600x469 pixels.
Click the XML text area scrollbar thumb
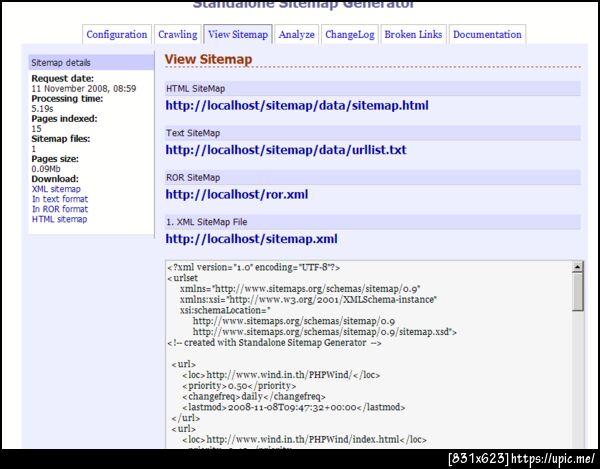[578, 292]
